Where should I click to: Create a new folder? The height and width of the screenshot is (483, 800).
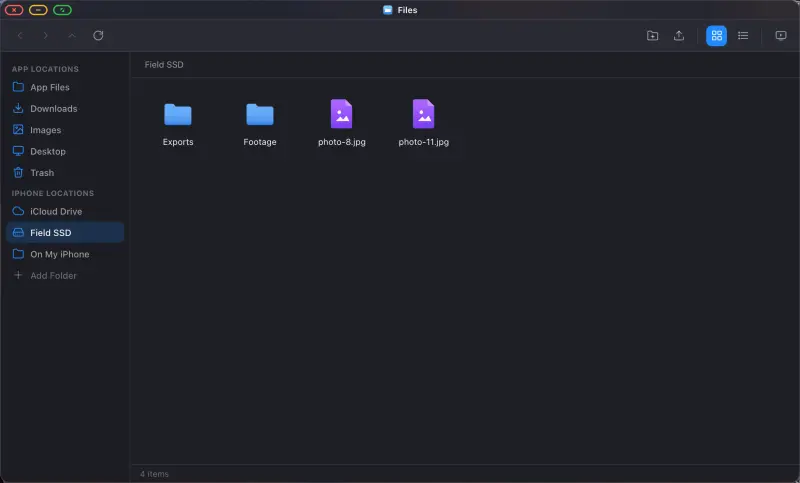[652, 35]
